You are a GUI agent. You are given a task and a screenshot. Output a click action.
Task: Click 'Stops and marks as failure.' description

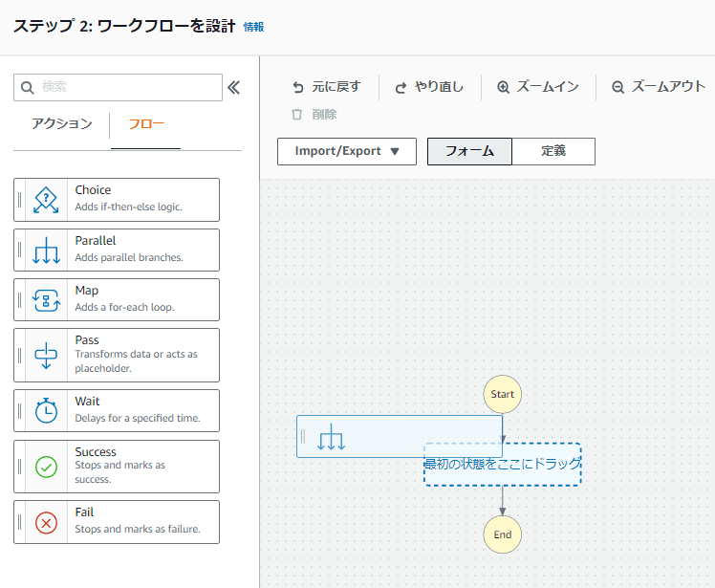pyautogui.click(x=138, y=529)
